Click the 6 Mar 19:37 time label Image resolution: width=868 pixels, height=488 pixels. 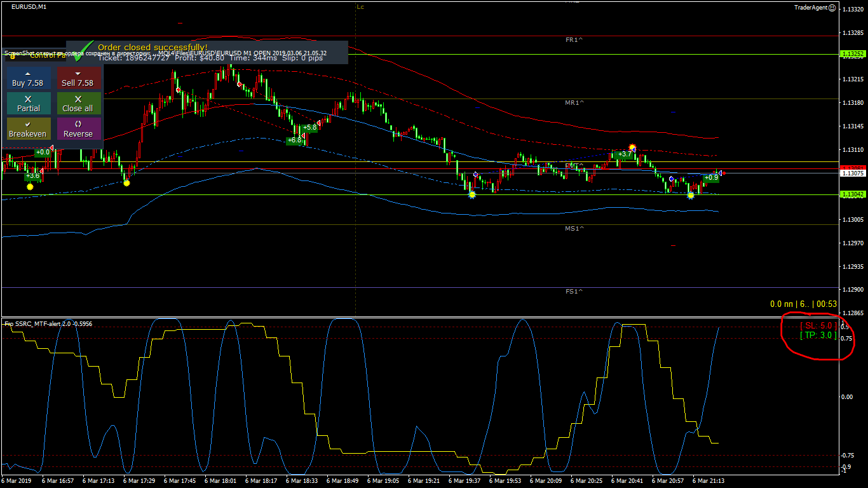tap(464, 481)
